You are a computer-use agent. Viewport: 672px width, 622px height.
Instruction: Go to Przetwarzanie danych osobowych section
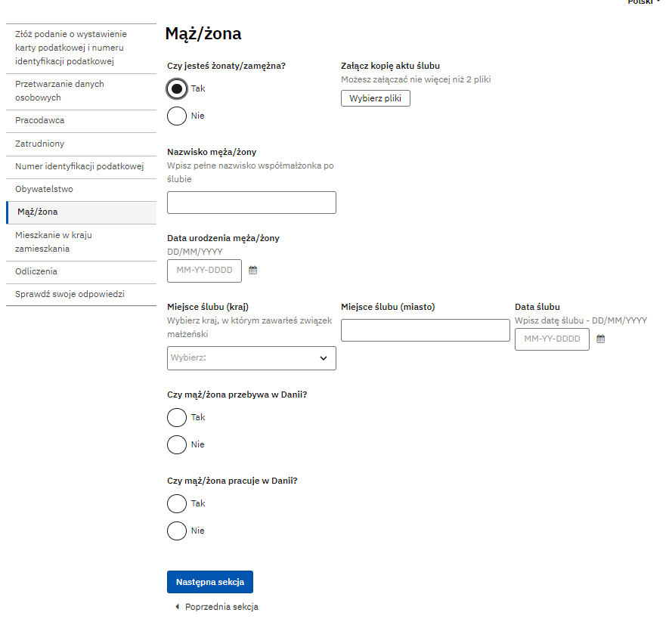(x=82, y=91)
